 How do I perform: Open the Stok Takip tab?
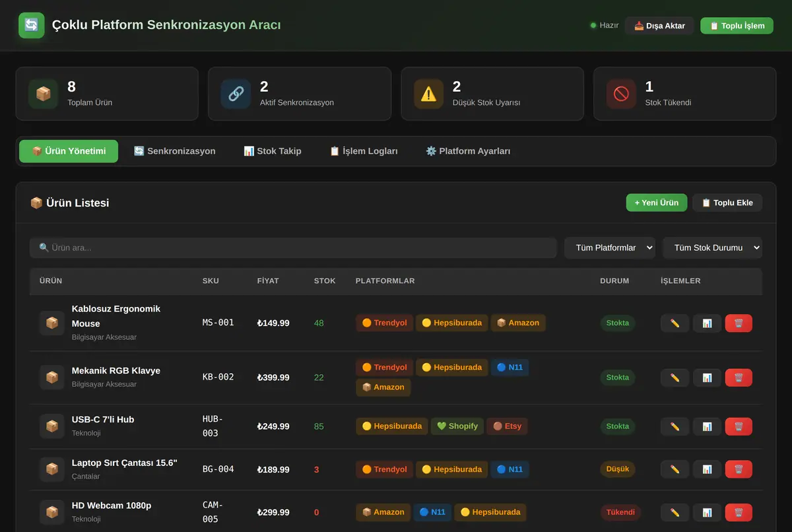(273, 151)
